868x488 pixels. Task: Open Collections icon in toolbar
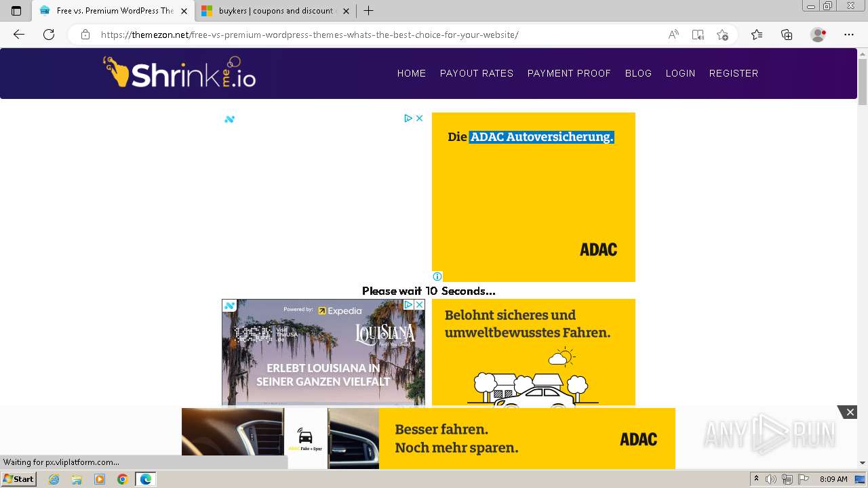coord(787,35)
